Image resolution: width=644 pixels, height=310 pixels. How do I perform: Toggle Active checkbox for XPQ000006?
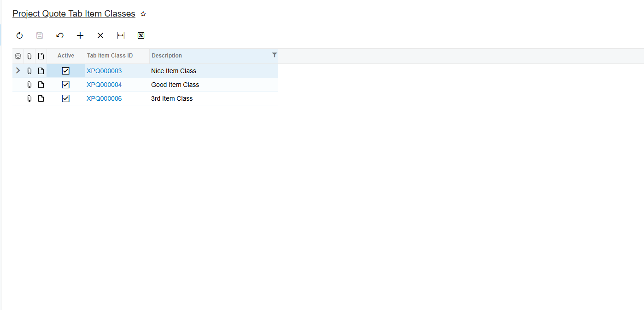pos(65,98)
